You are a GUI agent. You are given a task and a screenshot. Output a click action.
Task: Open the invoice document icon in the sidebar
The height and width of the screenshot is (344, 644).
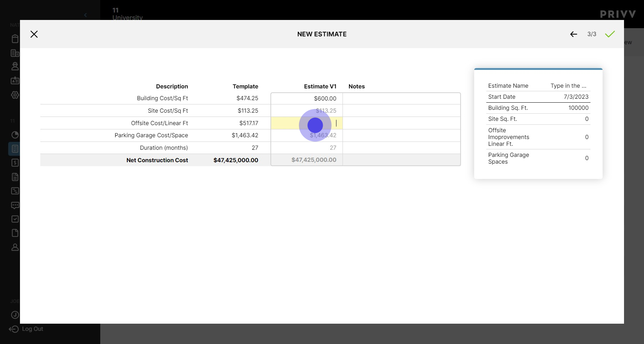pos(15,177)
